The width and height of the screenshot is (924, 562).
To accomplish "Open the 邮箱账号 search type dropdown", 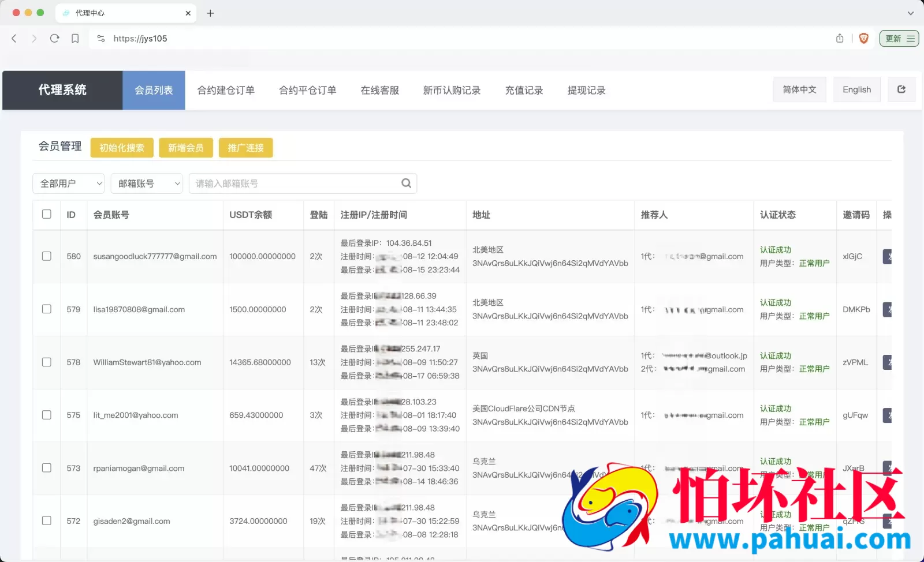I will click(x=147, y=183).
